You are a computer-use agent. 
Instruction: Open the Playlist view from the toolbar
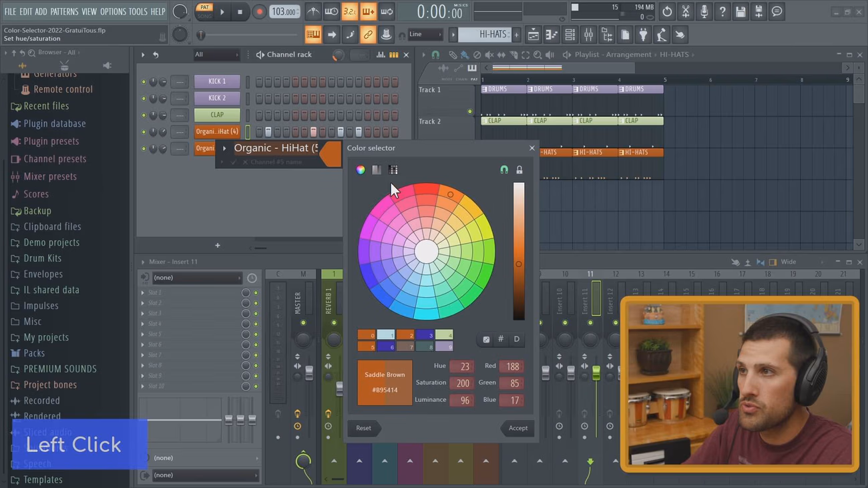click(533, 35)
